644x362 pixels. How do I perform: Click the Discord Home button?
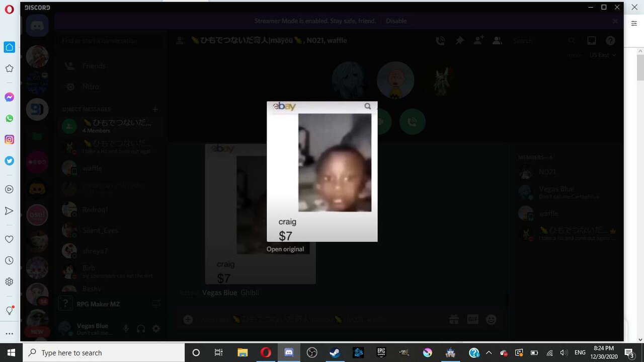point(37,25)
